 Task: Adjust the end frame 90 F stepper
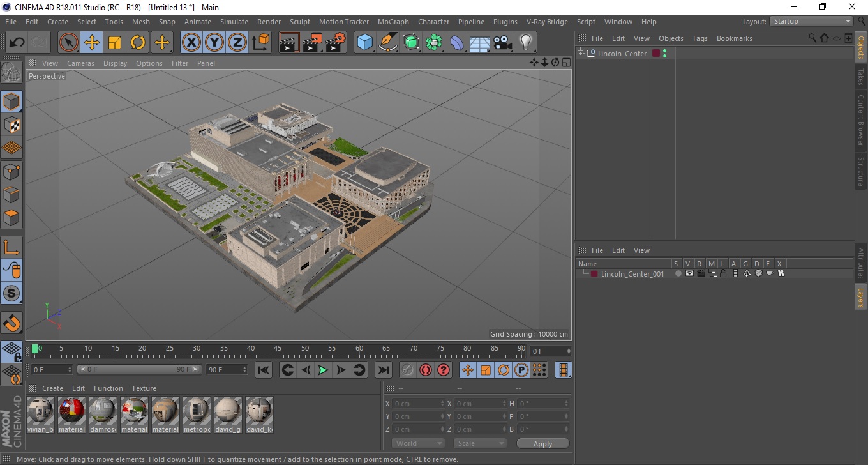pyautogui.click(x=244, y=370)
